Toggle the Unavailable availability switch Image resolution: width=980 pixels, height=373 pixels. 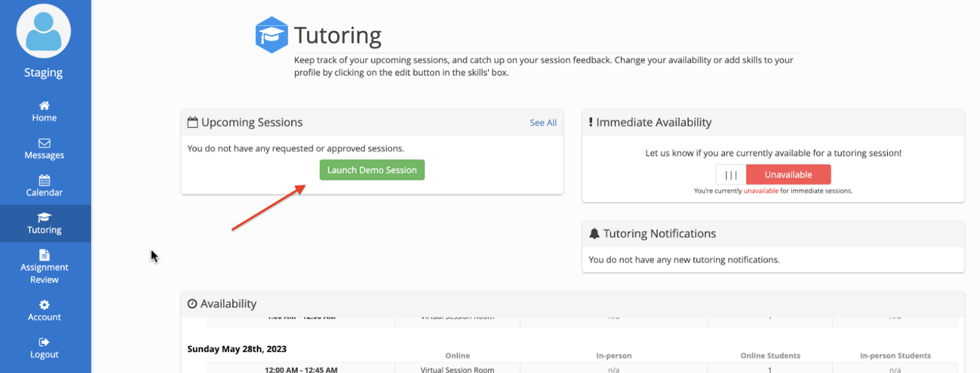coord(774,174)
